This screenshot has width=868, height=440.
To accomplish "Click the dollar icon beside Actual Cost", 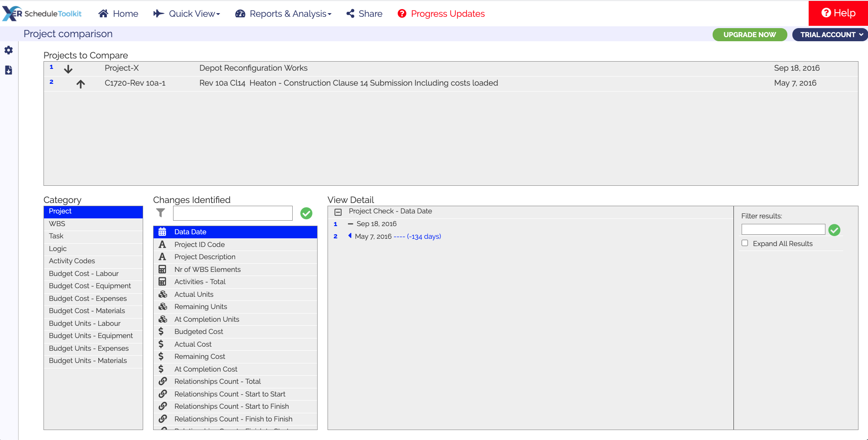I will point(161,344).
